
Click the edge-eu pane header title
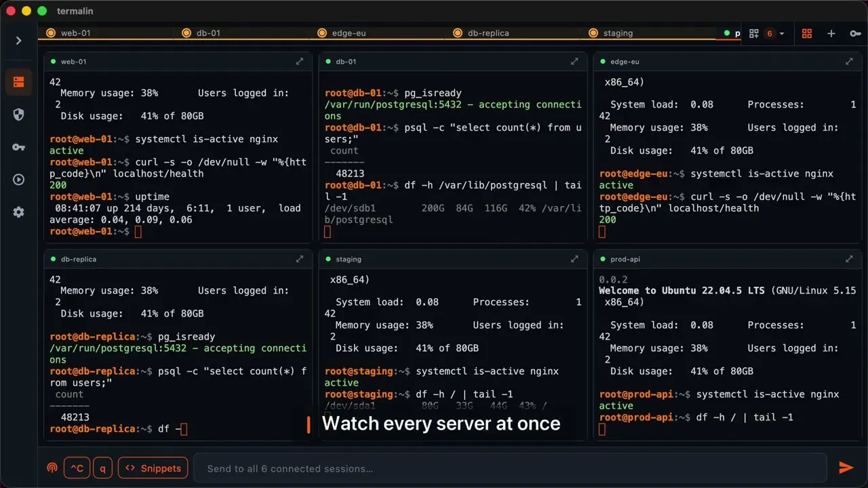pyautogui.click(x=625, y=62)
